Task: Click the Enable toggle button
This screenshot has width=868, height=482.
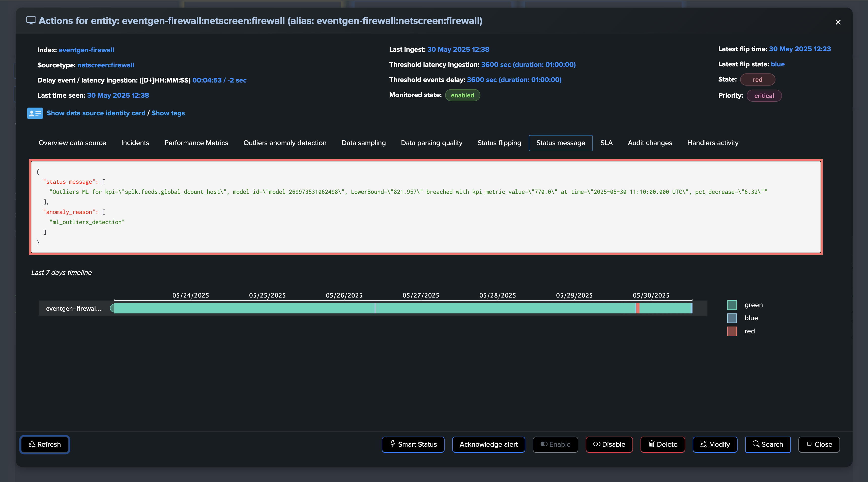Action: click(555, 444)
